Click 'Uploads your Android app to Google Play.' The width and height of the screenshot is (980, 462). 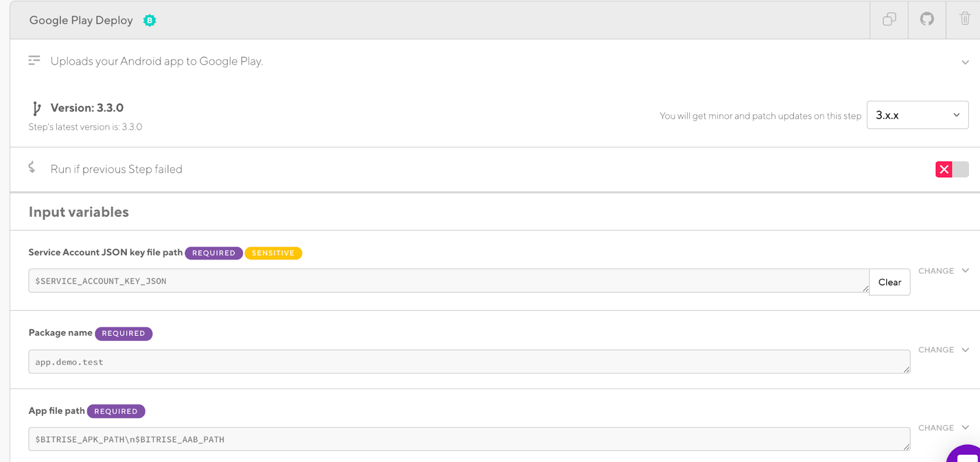click(157, 61)
